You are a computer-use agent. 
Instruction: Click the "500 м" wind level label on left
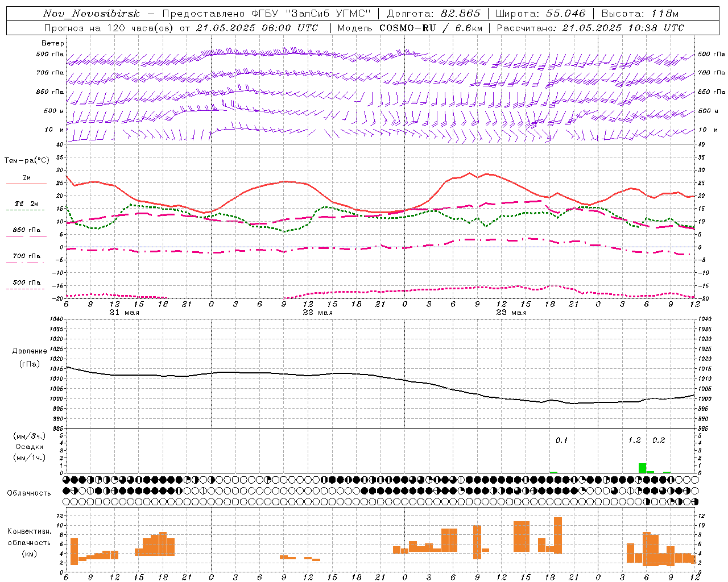[55, 111]
